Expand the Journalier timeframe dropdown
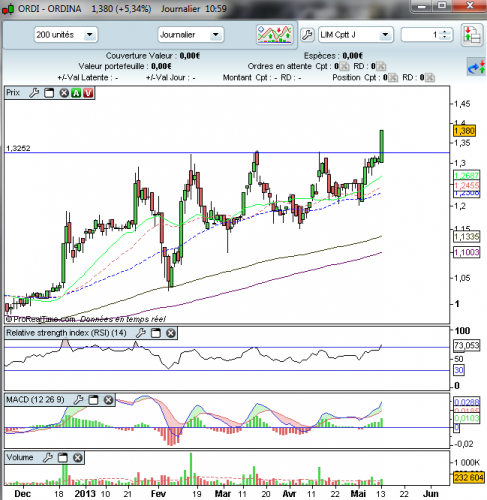This screenshot has width=487, height=500. (x=216, y=35)
